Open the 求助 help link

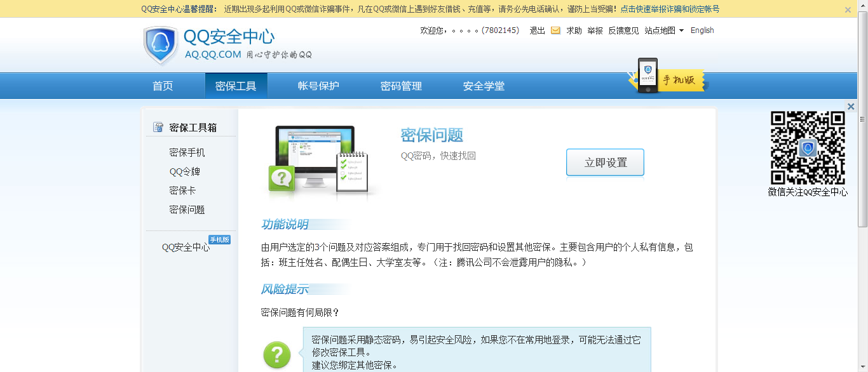click(574, 30)
